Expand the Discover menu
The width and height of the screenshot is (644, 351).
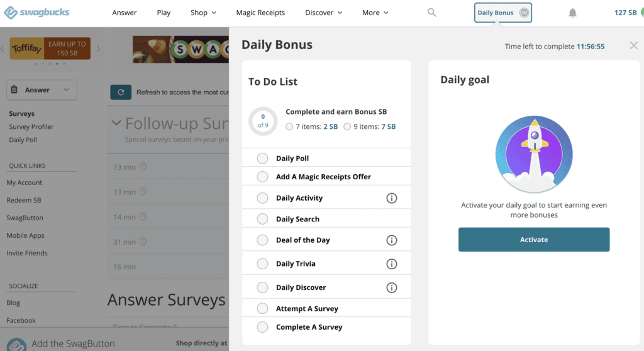[x=323, y=13]
